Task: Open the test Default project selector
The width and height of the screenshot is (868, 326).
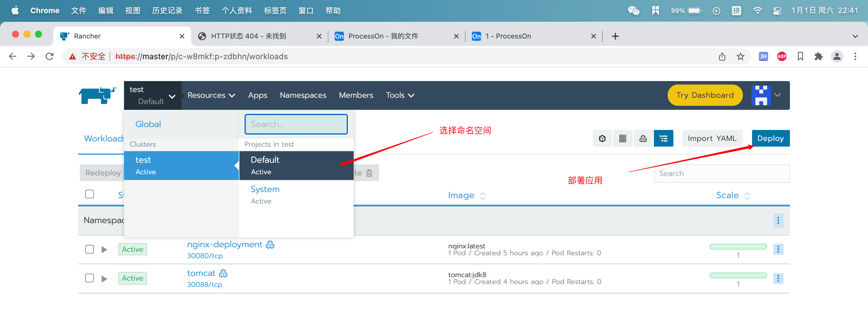Action: (x=153, y=95)
